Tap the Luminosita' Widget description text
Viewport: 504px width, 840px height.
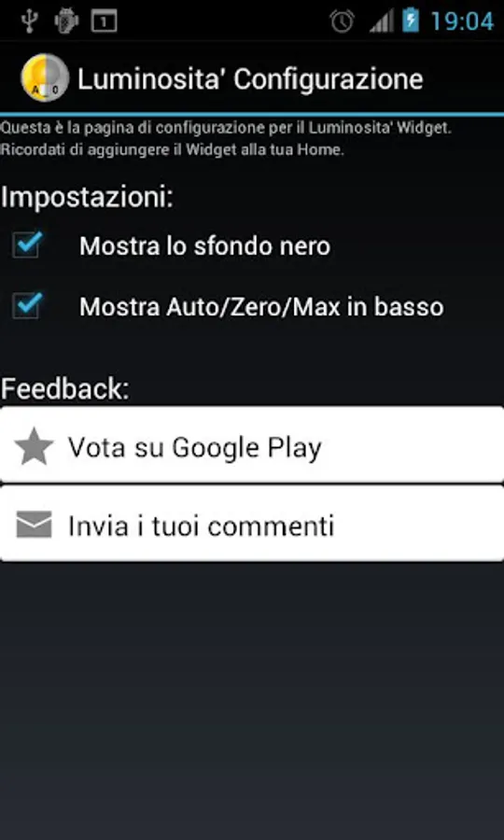(x=226, y=139)
